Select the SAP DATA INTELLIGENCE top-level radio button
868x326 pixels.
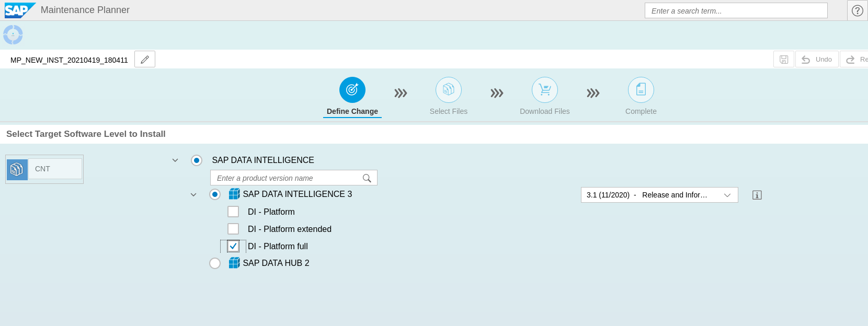click(197, 160)
